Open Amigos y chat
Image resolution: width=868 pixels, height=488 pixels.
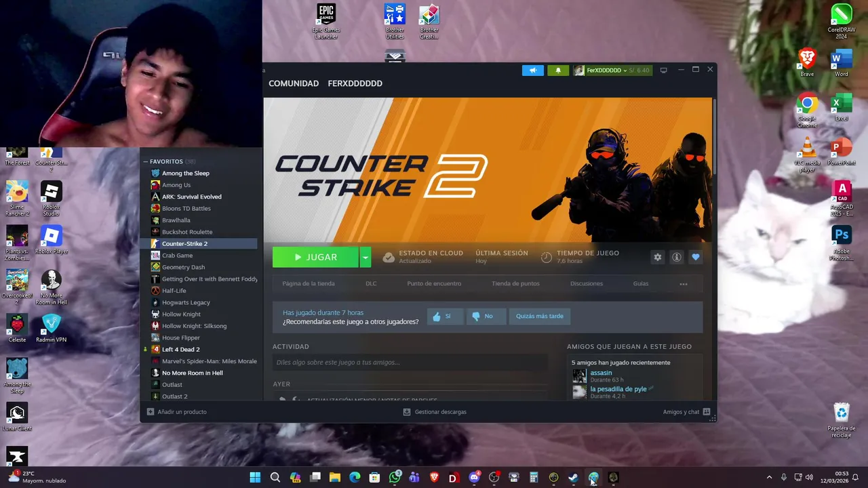pyautogui.click(x=686, y=412)
